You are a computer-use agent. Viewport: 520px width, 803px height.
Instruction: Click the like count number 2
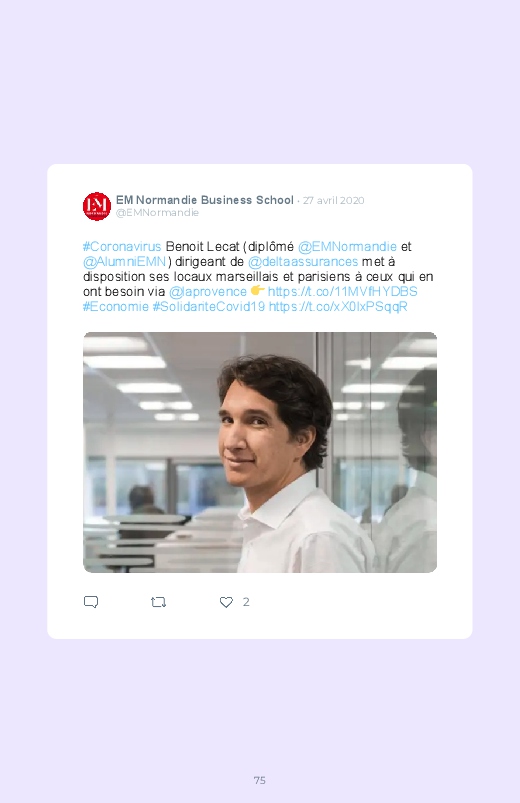tap(246, 602)
